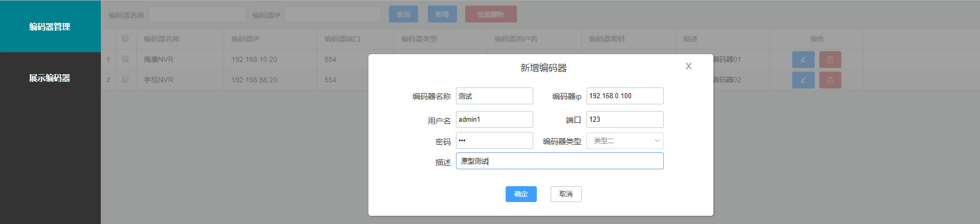
Task: Click the 批量删除 batch delete button
Action: [x=491, y=14]
